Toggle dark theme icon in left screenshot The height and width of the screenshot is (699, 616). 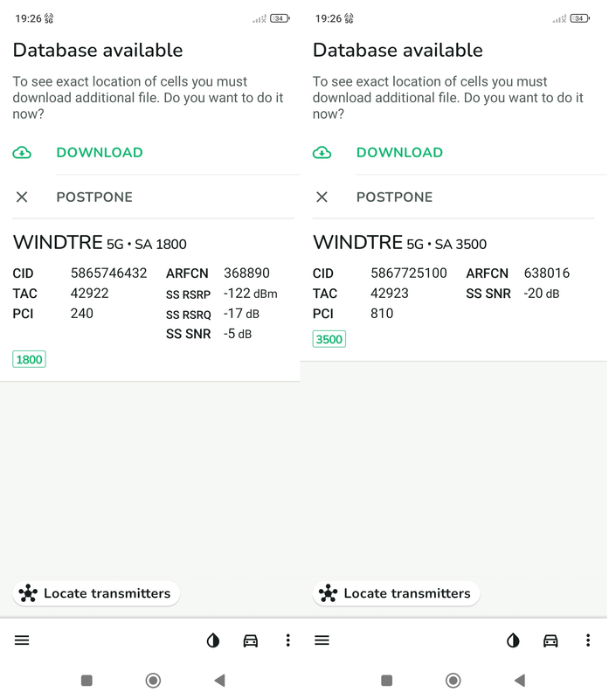coord(213,640)
